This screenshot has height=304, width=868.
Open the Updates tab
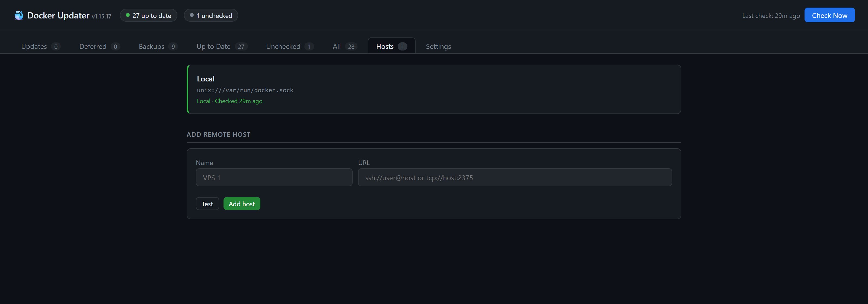pos(41,46)
